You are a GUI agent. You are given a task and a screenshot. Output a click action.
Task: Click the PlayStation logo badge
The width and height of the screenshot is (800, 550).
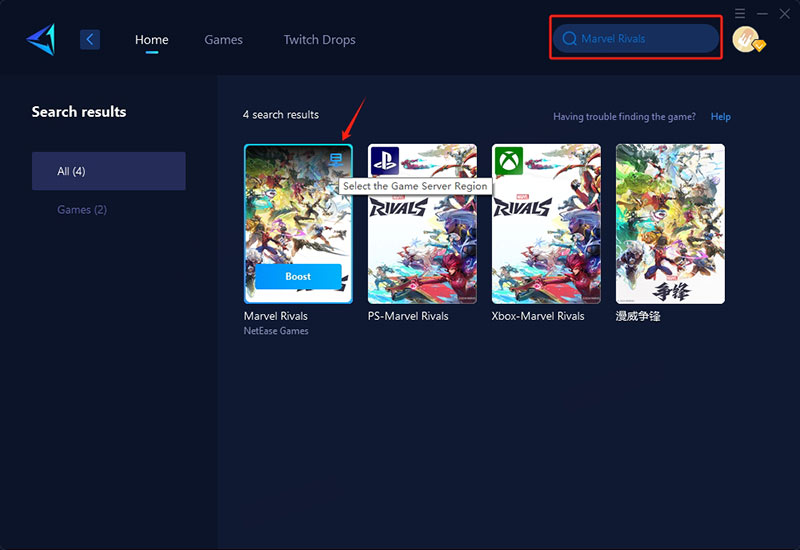pos(385,161)
